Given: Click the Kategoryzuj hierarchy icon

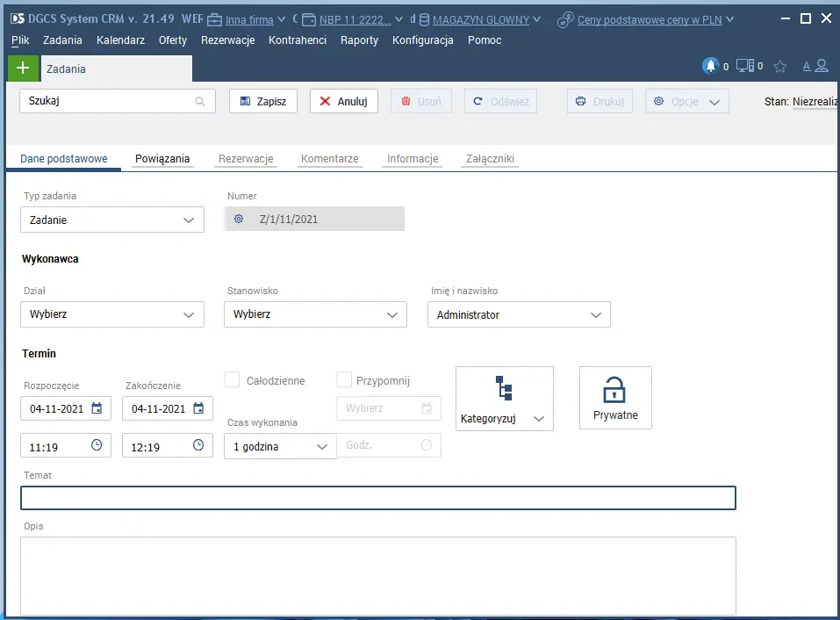Looking at the screenshot, I should 504,388.
